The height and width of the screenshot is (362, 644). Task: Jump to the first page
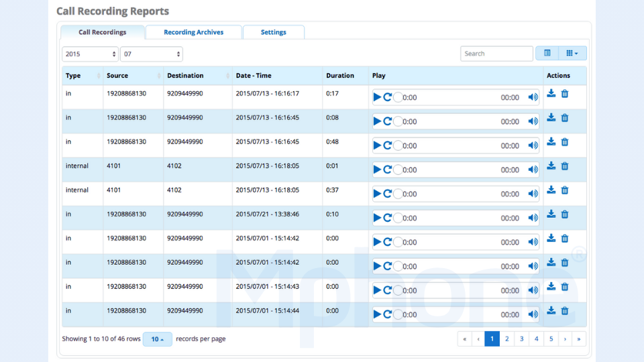(x=464, y=339)
